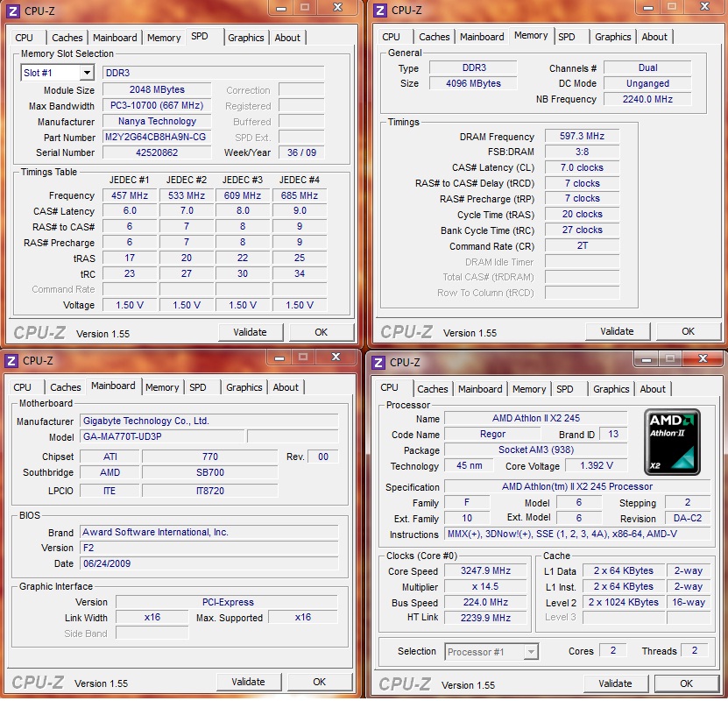Viewport: 728px width, 701px height.
Task: Click the processor name AMD Athlon II X2 245
Action: coord(536,418)
